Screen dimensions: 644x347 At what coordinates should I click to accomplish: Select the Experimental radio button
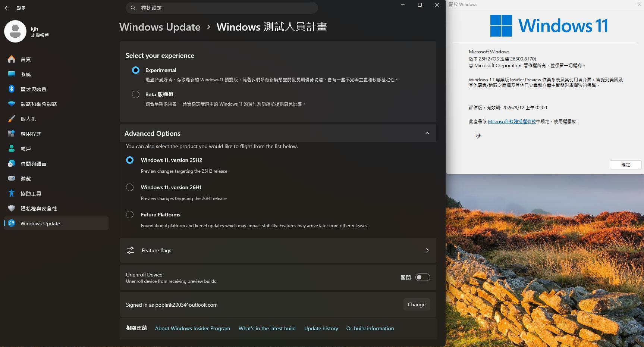click(136, 70)
